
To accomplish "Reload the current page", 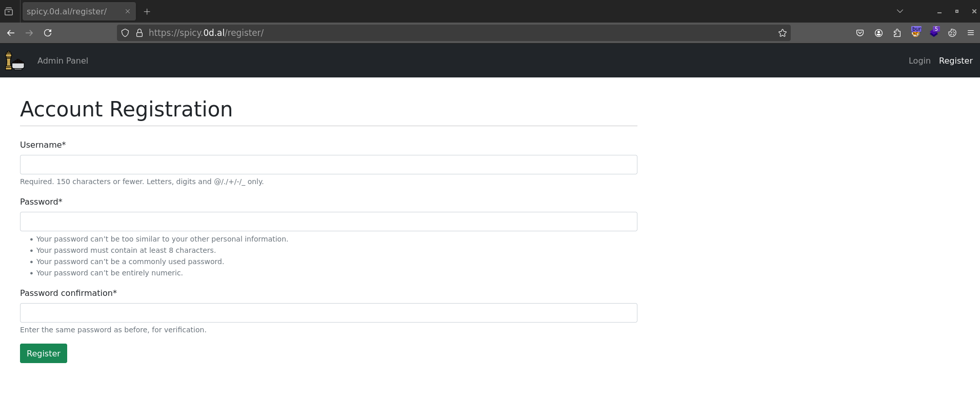I will click(x=48, y=33).
